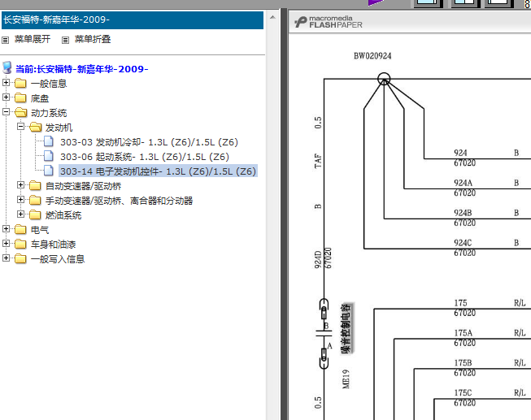Screen dimensions: 531x420
Task: Click the Macromedia FlashPaper logo
Action: [329, 22]
